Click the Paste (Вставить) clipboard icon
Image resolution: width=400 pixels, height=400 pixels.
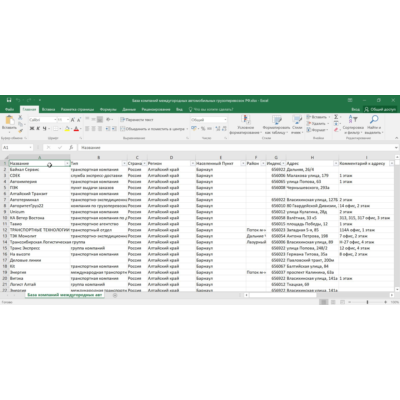(9, 120)
